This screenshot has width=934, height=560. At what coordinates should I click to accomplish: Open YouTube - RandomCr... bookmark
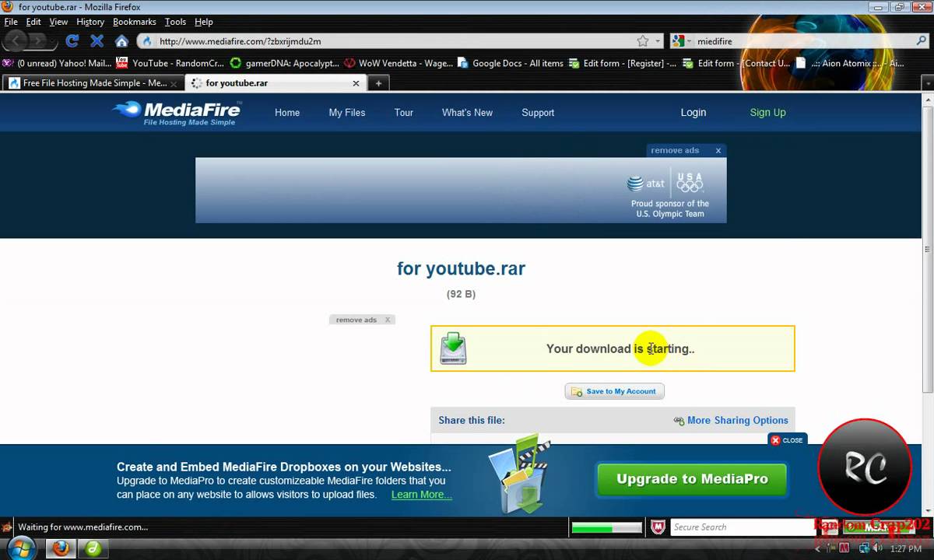click(x=170, y=63)
